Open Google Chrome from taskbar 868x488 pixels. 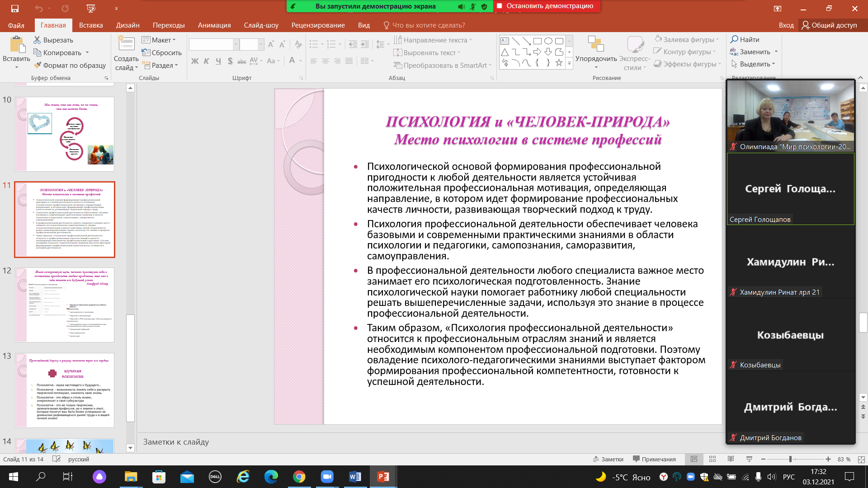click(299, 477)
